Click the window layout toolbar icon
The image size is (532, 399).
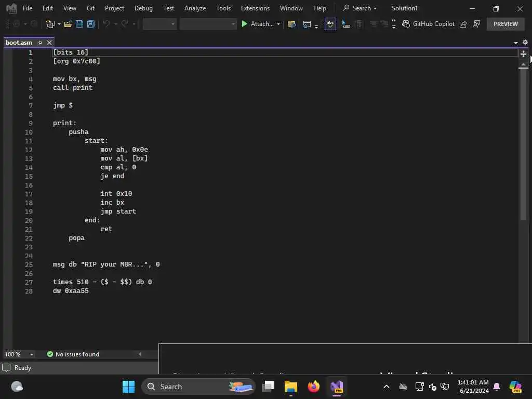pos(307,24)
